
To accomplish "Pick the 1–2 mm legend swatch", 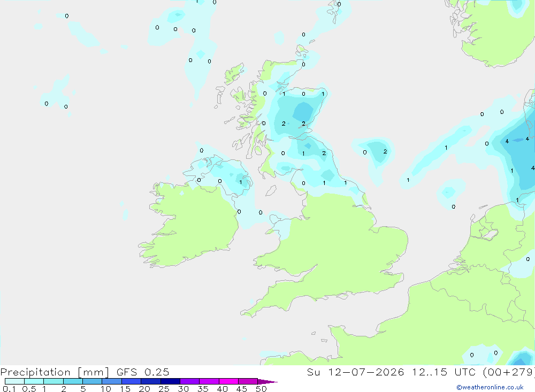I will tap(53, 381).
